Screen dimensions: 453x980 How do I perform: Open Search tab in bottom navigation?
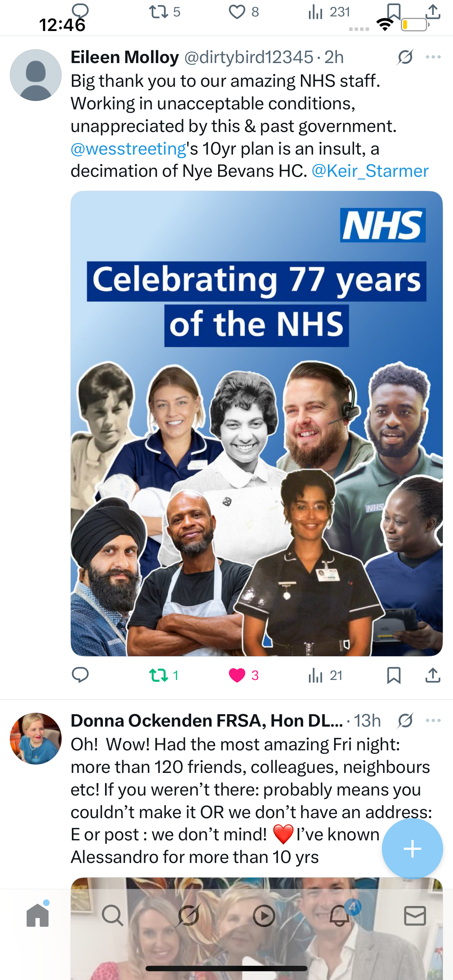[x=113, y=915]
